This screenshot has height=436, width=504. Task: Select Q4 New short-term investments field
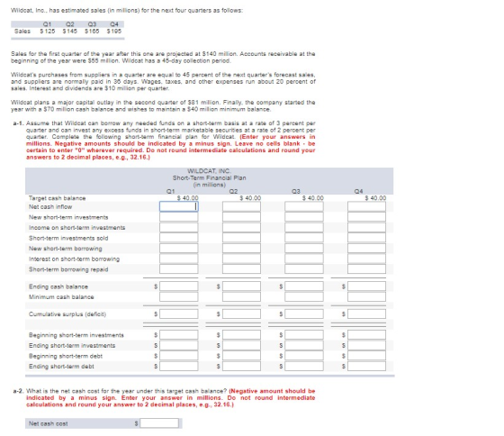click(366, 217)
